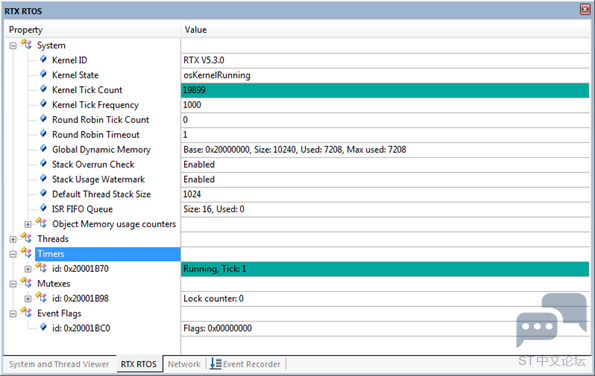
Task: Select the Stack Overrun Check label
Action: click(x=93, y=164)
